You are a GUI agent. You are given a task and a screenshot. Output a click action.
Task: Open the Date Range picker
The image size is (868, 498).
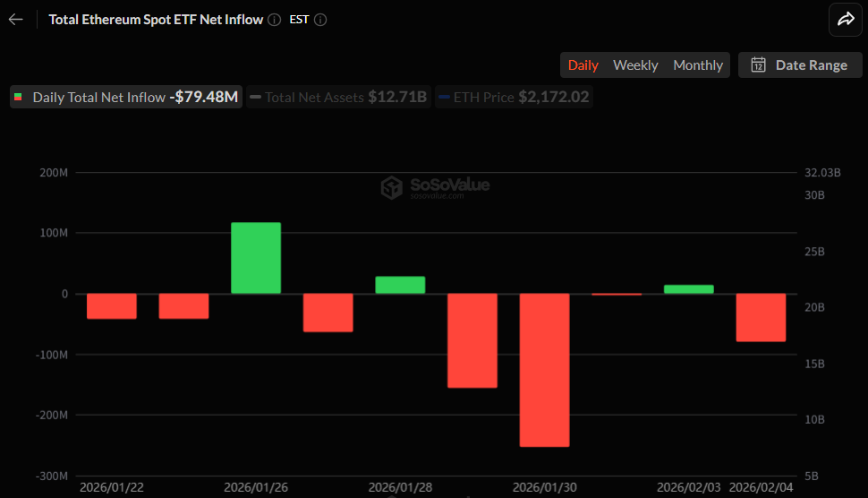800,64
